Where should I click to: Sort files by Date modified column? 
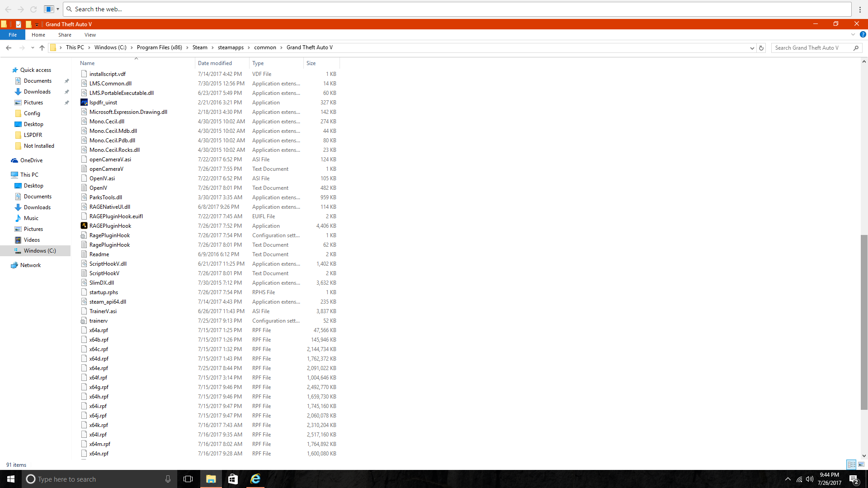coord(215,63)
